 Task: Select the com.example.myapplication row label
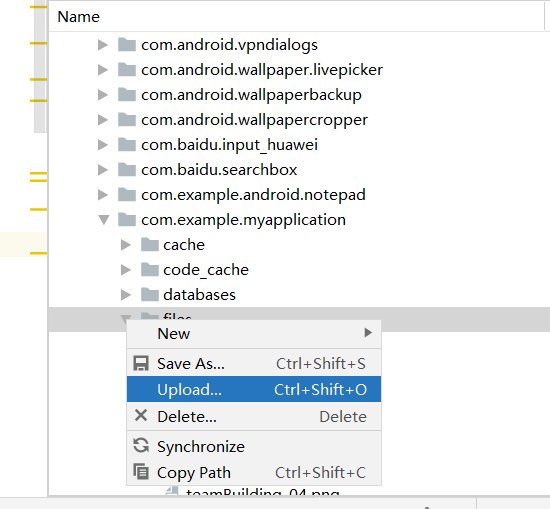[x=243, y=220]
